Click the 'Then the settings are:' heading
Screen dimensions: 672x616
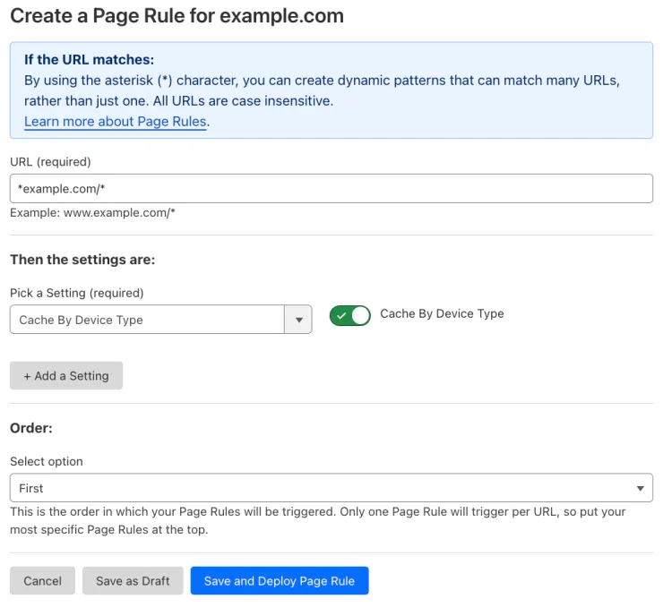click(x=82, y=260)
